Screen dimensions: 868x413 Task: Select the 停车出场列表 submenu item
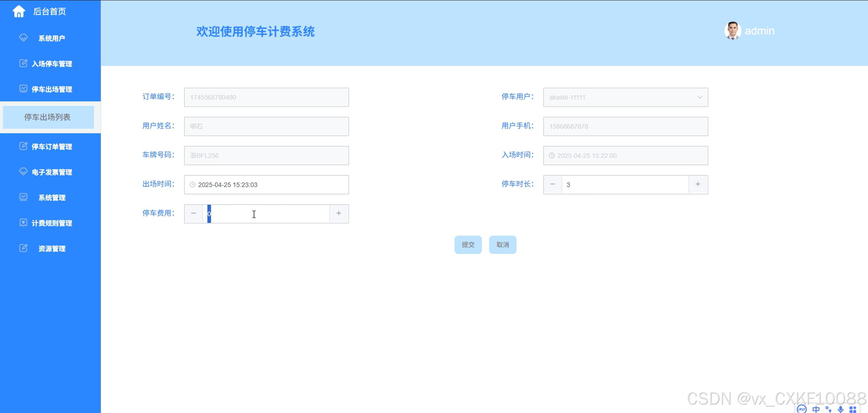pyautogui.click(x=48, y=117)
